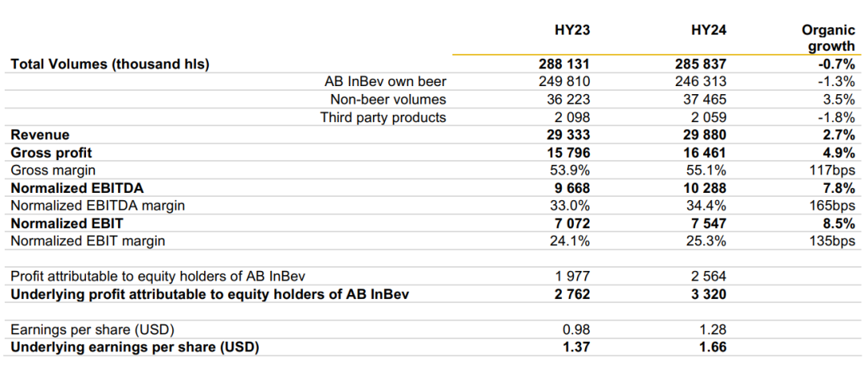Click revenue value 29 333
The height and width of the screenshot is (369, 868).
pyautogui.click(x=568, y=135)
